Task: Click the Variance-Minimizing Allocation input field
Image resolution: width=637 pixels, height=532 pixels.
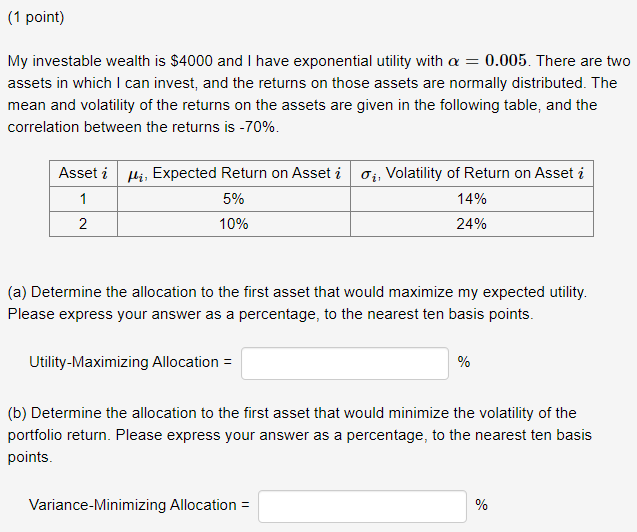Action: [x=362, y=506]
